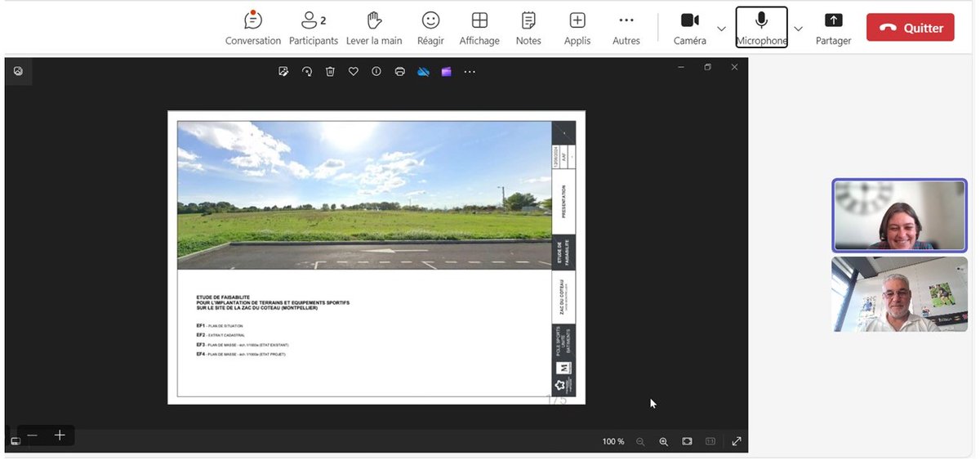Expand camera options dropdown arrow
This screenshot has height=460, width=980.
(x=721, y=29)
